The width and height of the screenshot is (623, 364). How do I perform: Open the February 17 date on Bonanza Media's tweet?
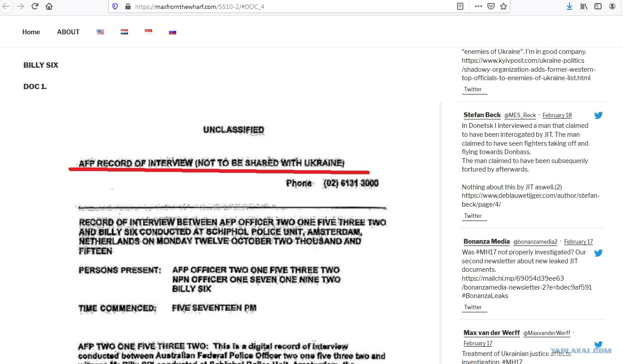click(x=578, y=242)
